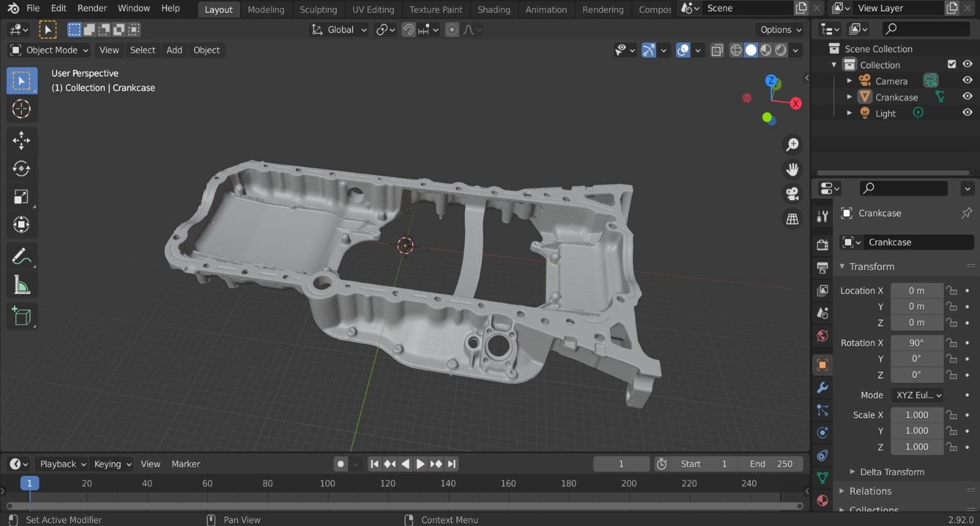Select the Scale tool

(x=21, y=197)
